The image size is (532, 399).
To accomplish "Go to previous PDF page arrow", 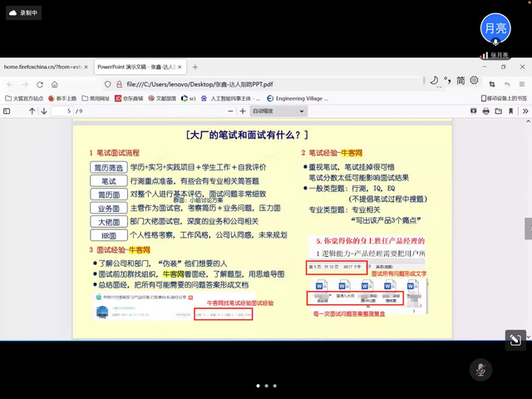I will tap(32, 111).
